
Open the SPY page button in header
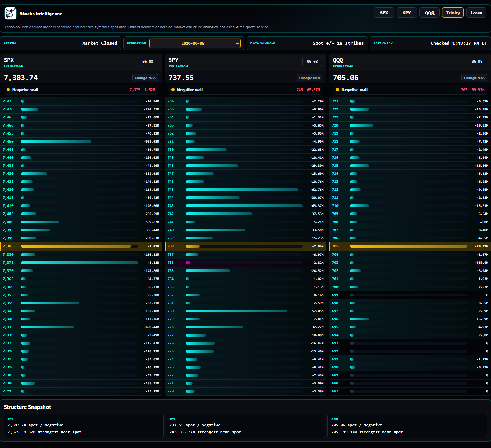(407, 13)
